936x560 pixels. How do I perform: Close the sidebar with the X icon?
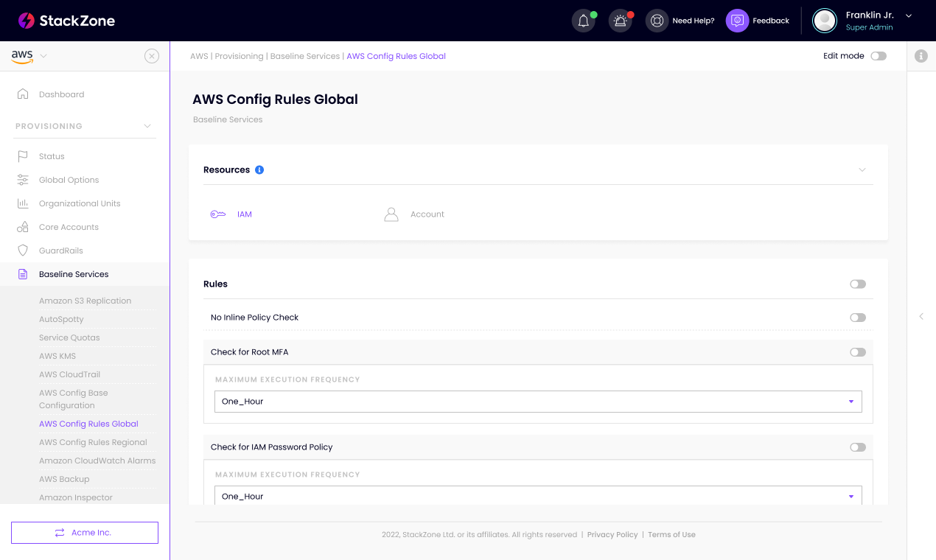click(152, 56)
